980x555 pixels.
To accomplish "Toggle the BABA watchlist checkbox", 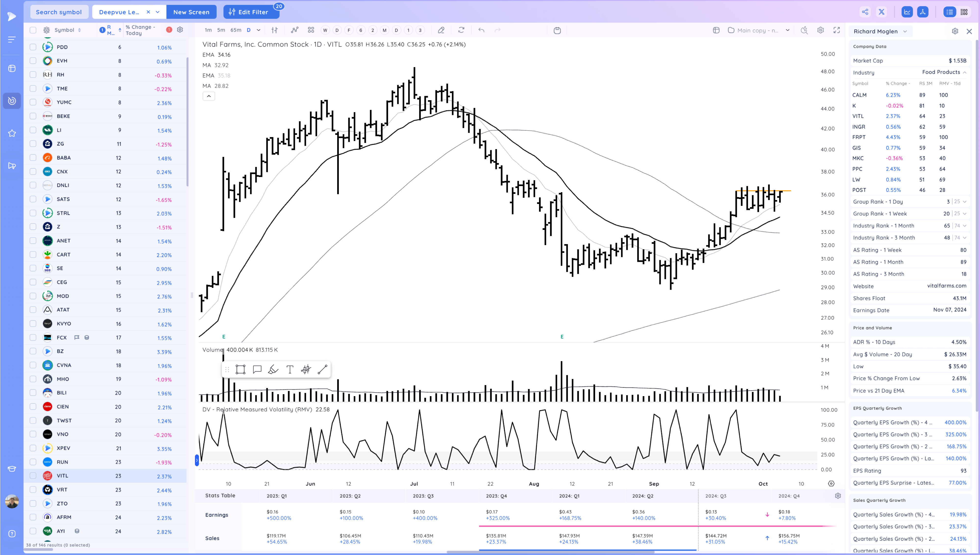I will tap(33, 157).
